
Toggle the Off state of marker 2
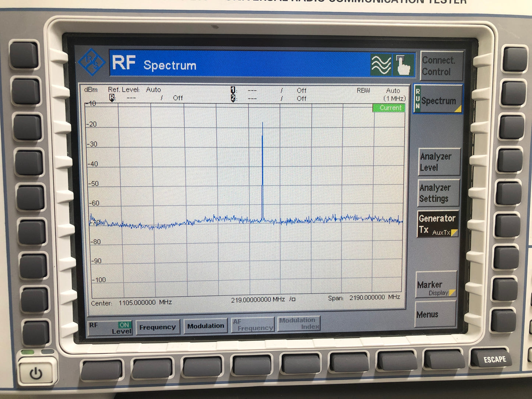coord(301,98)
